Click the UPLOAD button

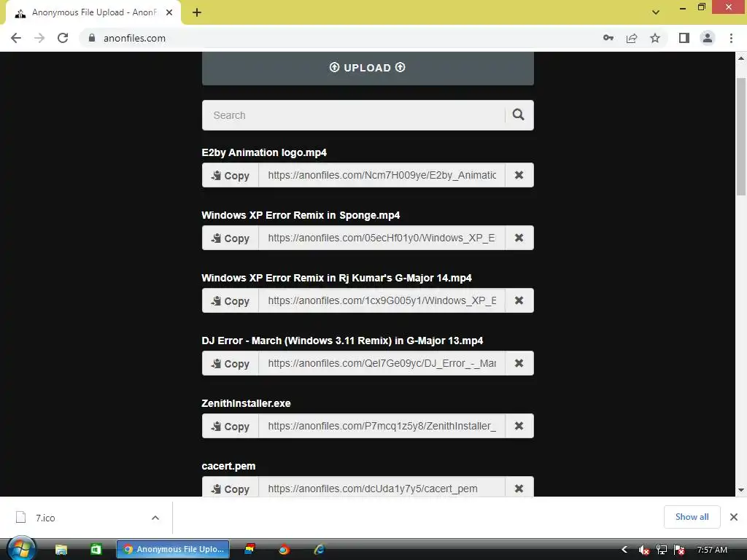point(368,68)
